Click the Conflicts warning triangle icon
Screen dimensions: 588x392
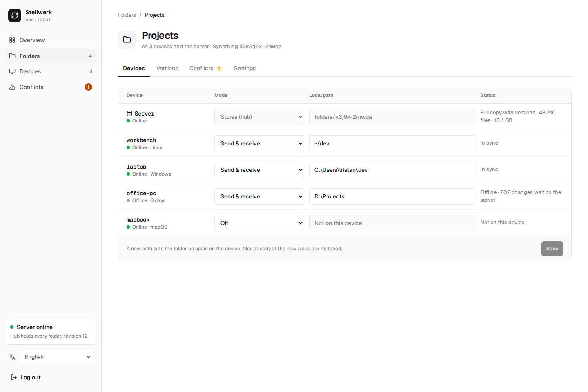click(12, 87)
